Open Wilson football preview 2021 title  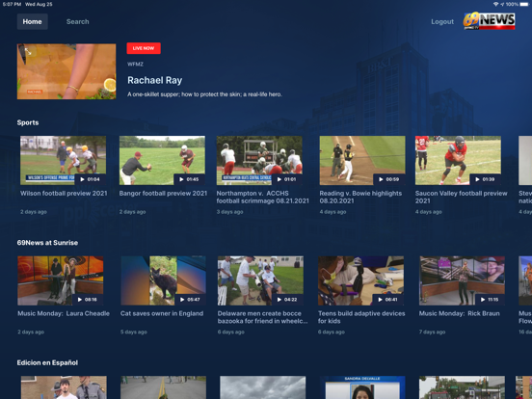(x=64, y=194)
